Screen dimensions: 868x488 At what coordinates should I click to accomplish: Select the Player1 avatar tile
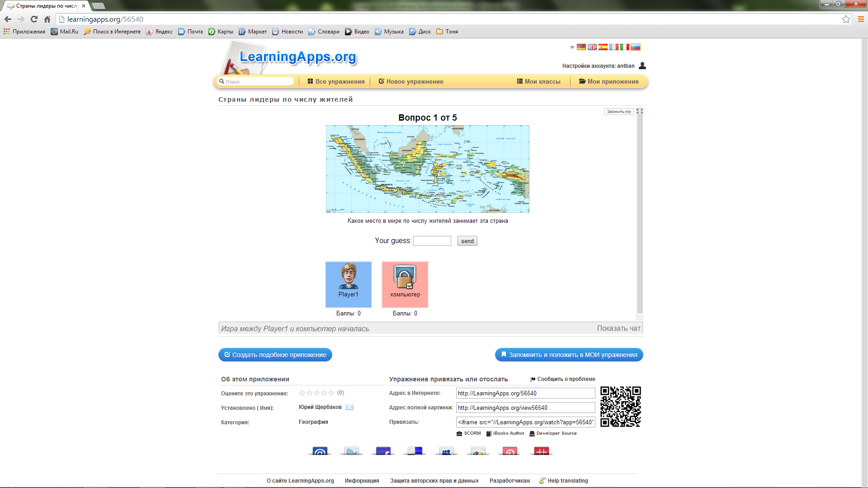click(x=349, y=285)
